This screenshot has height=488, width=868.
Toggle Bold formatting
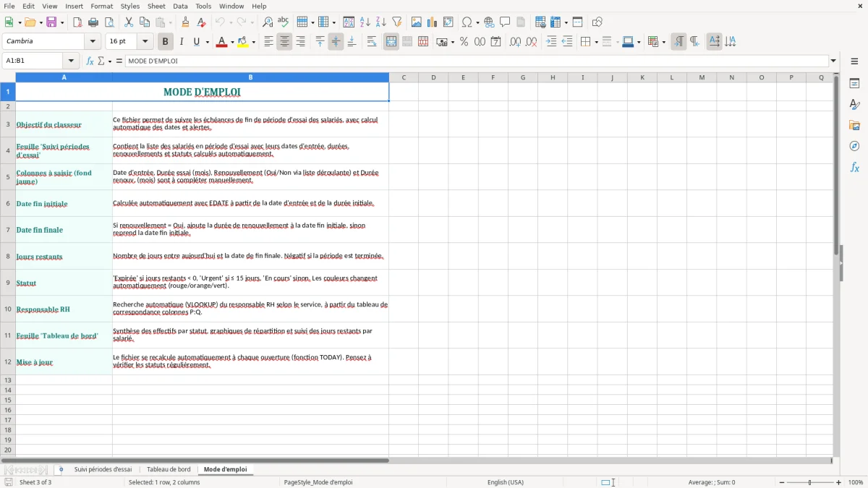click(165, 42)
